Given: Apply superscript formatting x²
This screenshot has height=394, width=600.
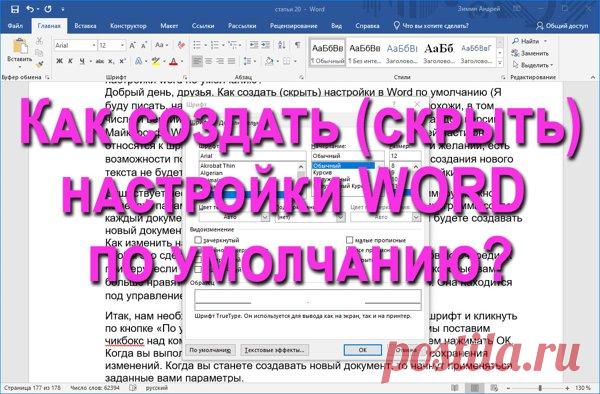Looking at the screenshot, I should click(122, 61).
